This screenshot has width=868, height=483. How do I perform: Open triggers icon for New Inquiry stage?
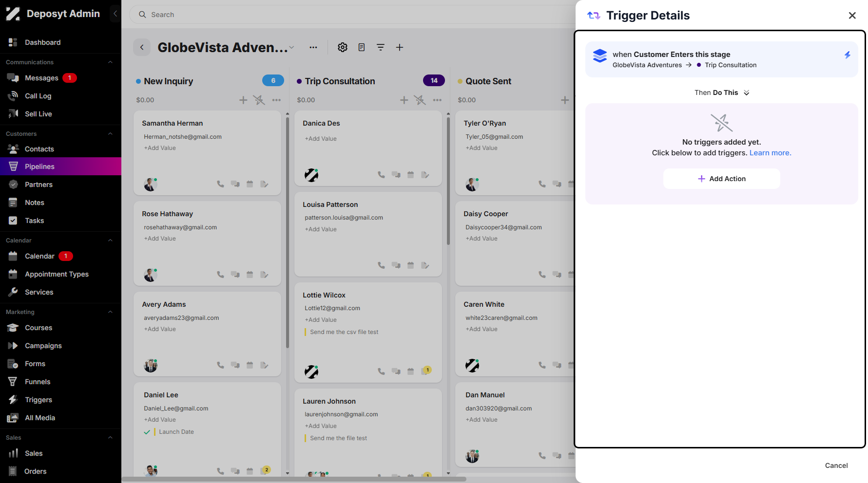point(259,100)
